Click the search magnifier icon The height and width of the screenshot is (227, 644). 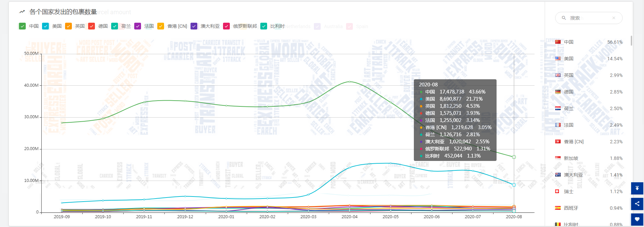(564, 18)
